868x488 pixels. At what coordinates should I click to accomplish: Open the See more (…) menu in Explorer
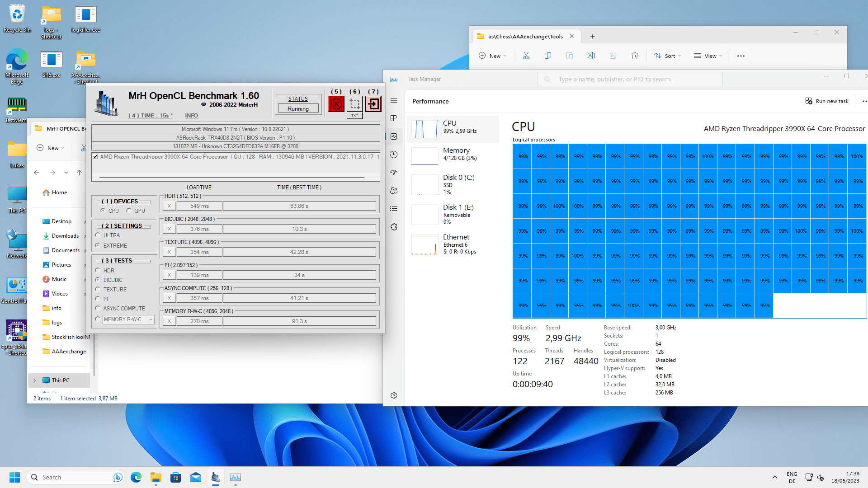point(741,56)
